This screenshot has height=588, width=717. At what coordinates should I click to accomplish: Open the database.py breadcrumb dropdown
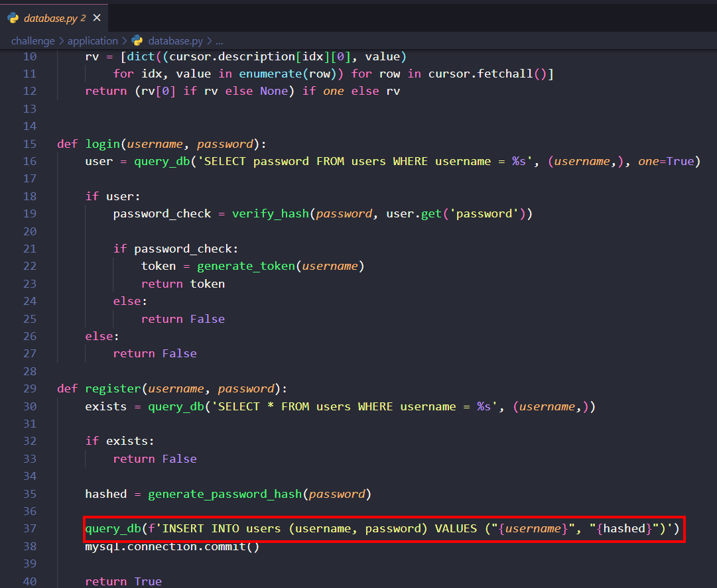pos(175,41)
